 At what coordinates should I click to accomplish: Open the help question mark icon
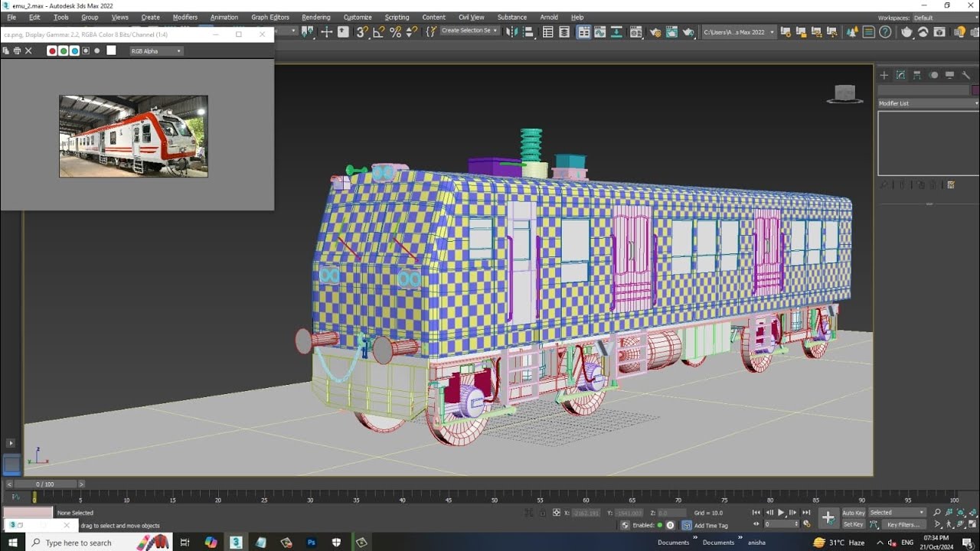[885, 32]
